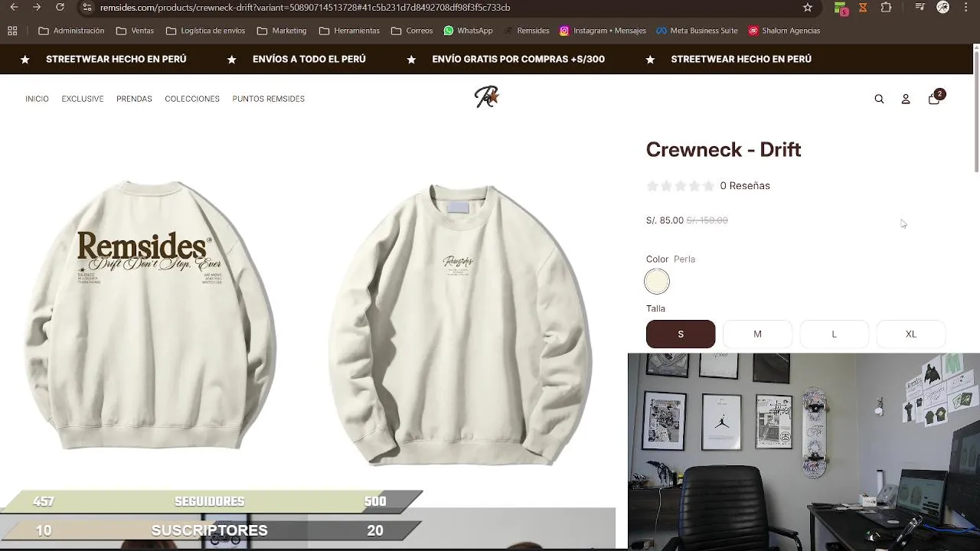This screenshot has width=980, height=551.
Task: Choose the XL size option
Action: click(910, 334)
